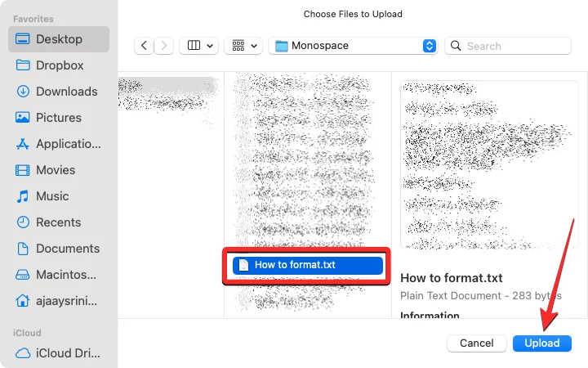Expand the group-by grid dropdown
The width and height of the screenshot is (588, 368).
(x=243, y=46)
